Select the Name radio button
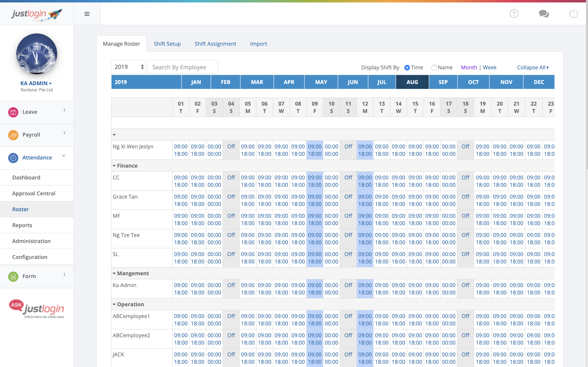This screenshot has height=367, width=588. [434, 68]
